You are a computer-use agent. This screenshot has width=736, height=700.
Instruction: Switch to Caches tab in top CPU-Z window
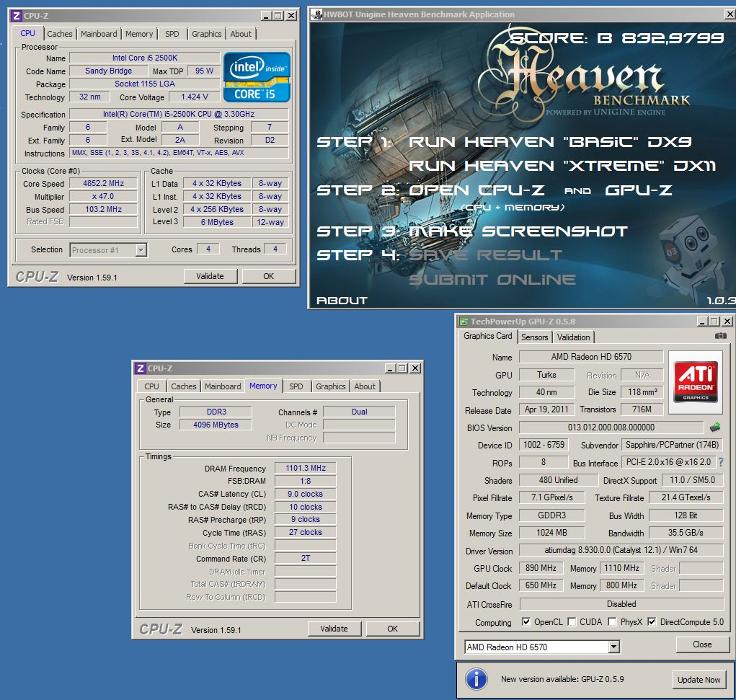[60, 34]
